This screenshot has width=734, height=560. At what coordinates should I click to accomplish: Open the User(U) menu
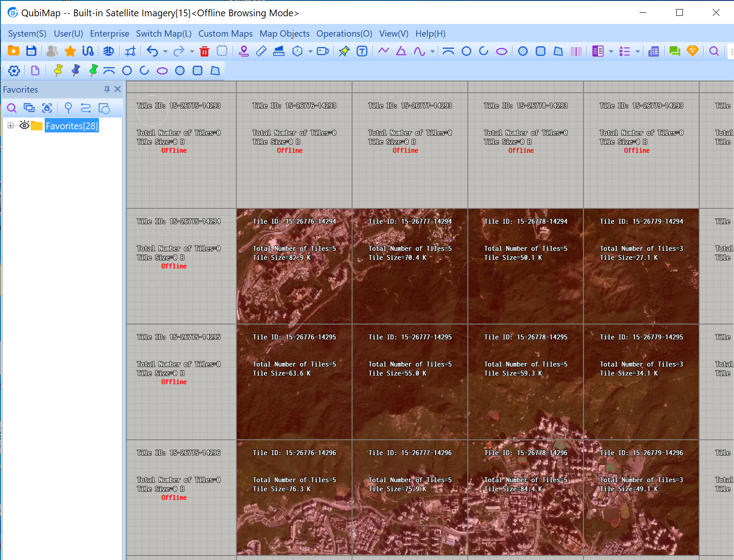coord(69,33)
